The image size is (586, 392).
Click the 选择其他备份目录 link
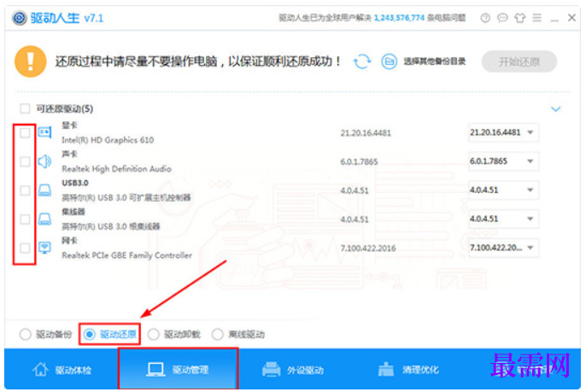click(x=435, y=61)
